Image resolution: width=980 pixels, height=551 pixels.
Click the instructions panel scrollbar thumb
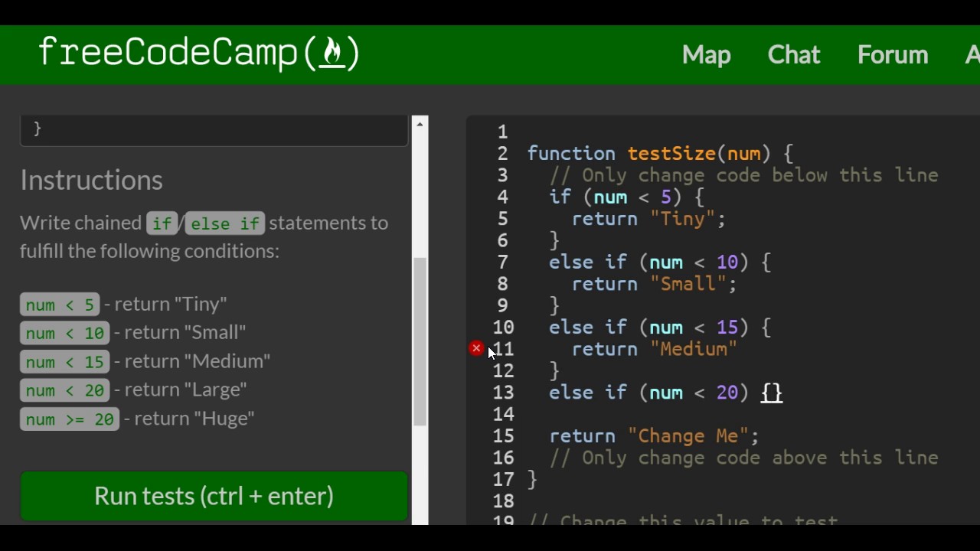420,341
